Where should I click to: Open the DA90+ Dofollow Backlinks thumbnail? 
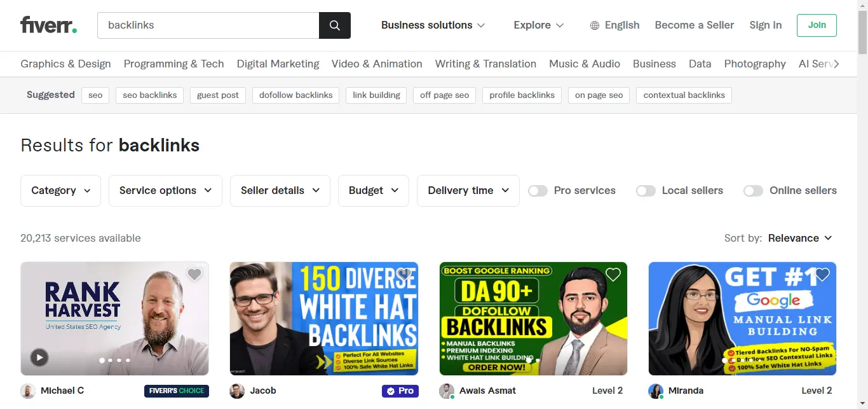pyautogui.click(x=533, y=319)
